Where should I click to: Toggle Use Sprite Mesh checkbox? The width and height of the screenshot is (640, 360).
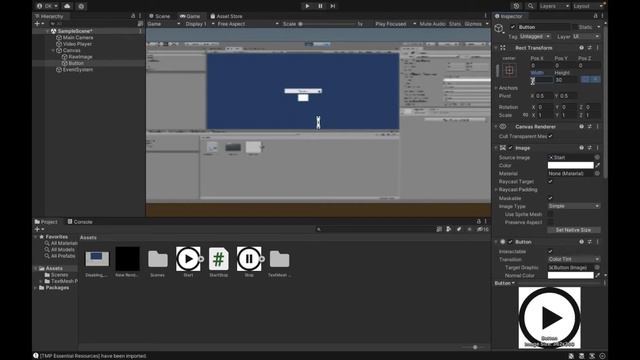pyautogui.click(x=550, y=214)
